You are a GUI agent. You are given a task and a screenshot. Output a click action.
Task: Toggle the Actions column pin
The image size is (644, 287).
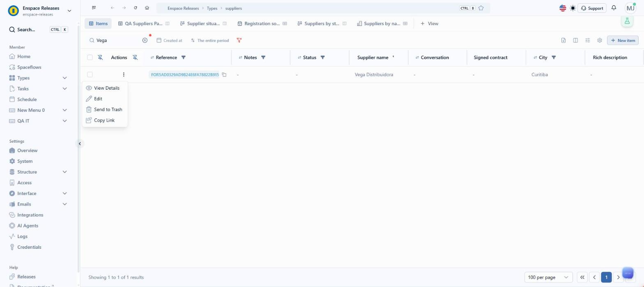(x=135, y=58)
